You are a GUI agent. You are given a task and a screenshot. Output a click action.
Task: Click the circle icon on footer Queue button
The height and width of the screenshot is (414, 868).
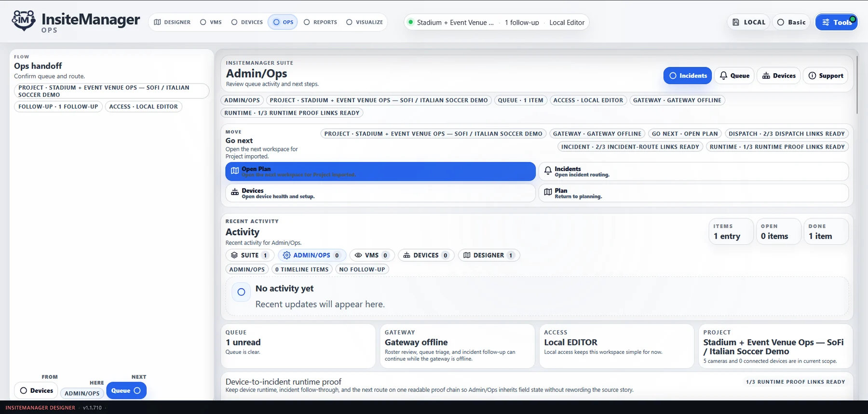click(x=137, y=391)
